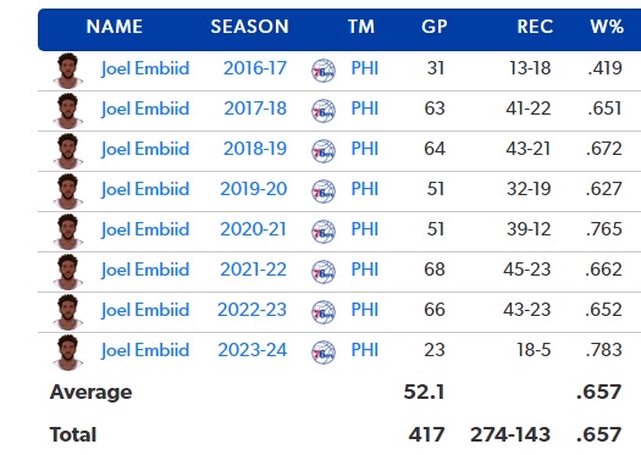Click the 76ers logo in the 2023-24 row
This screenshot has width=641, height=455.
(x=323, y=352)
